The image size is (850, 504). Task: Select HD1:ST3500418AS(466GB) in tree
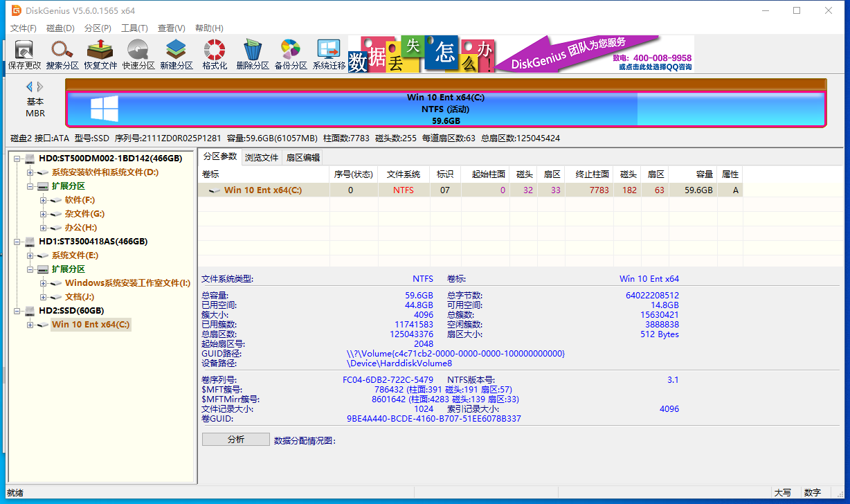click(93, 242)
